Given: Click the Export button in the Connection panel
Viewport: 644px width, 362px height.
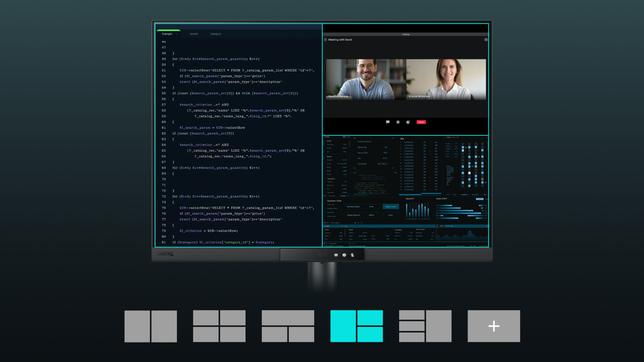Looking at the screenshot, I should (391, 215).
